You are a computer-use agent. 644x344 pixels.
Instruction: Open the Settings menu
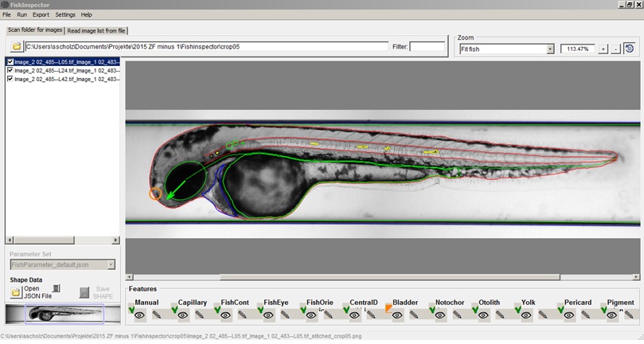coord(65,14)
